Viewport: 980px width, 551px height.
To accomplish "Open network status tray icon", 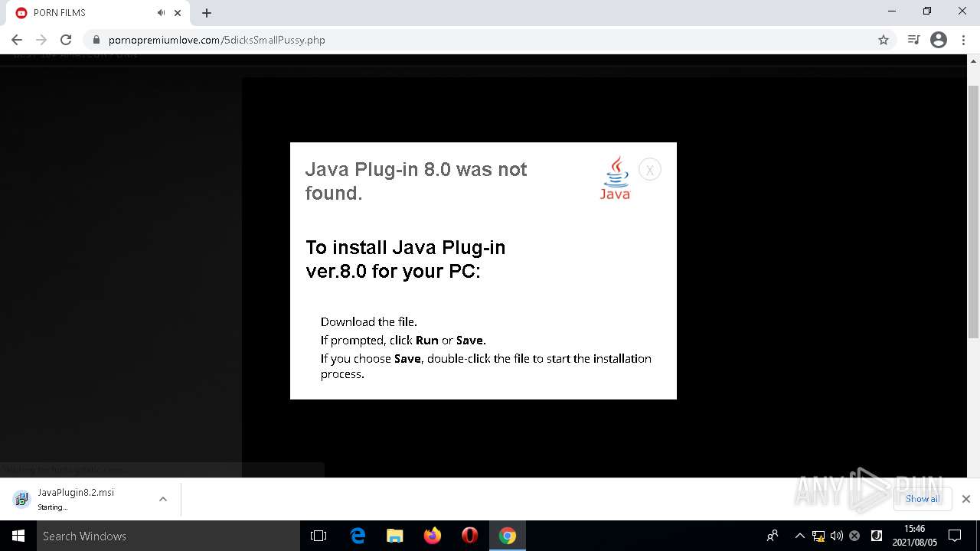I will [x=818, y=536].
